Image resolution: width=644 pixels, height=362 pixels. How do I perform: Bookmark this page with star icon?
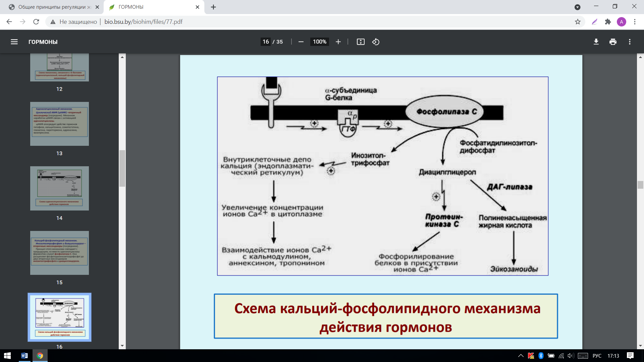[x=578, y=22]
